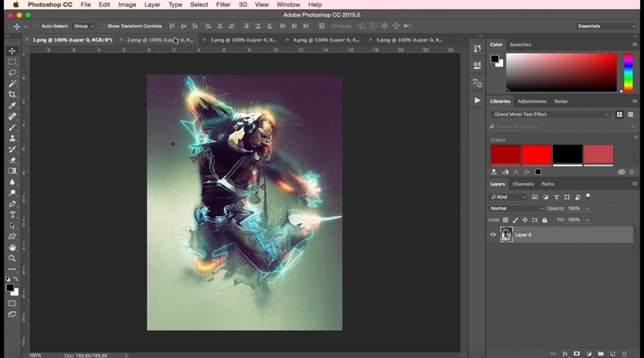Viewport: 644px width, 358px height.
Task: Open the Grand Motel Text Effect library dropdown
Action: click(550, 114)
